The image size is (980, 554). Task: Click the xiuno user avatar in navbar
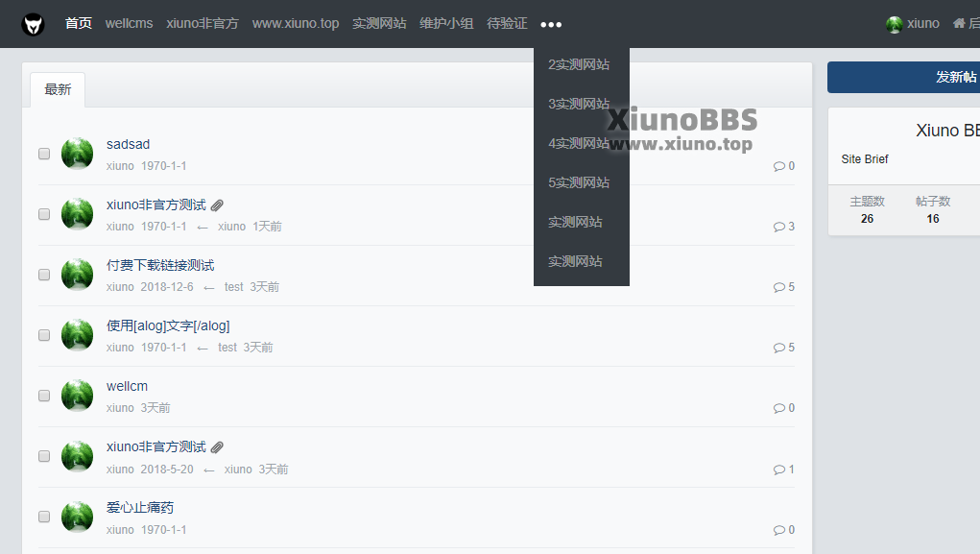pyautogui.click(x=895, y=24)
